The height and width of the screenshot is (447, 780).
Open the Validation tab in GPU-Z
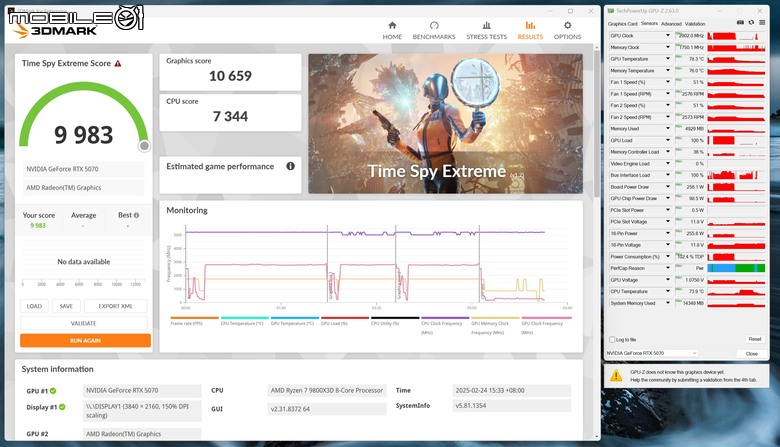[695, 24]
